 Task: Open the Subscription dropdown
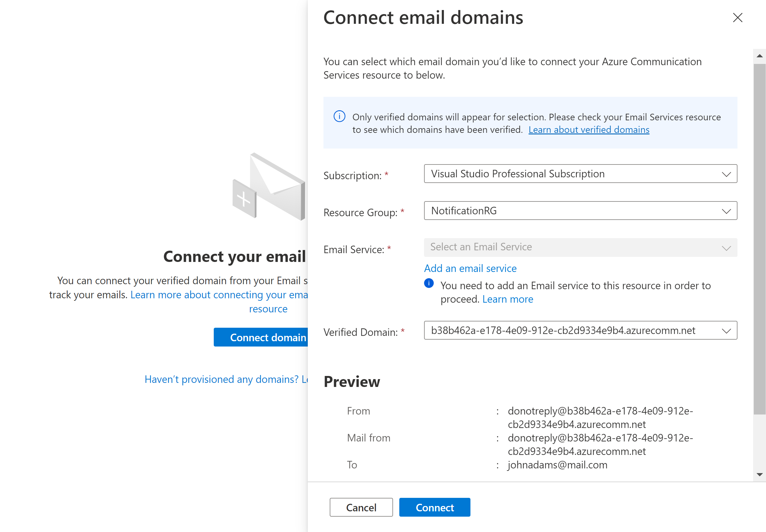tap(580, 174)
